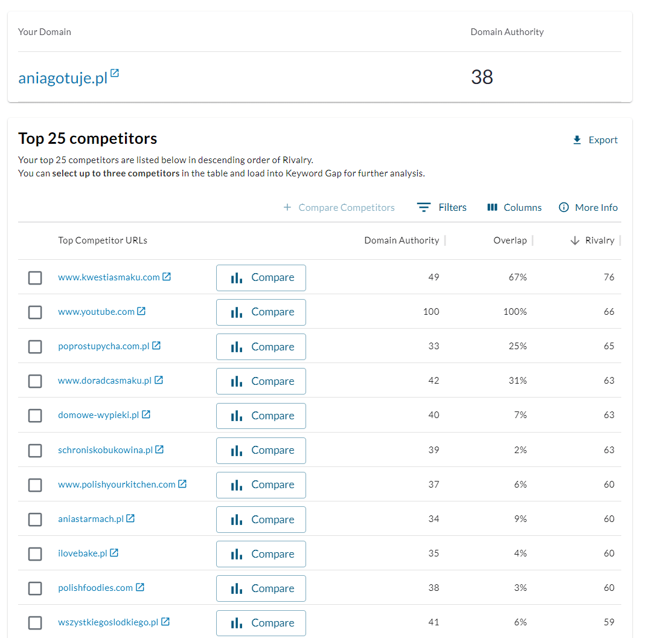Select the aniastarmach.pl checkbox
Image resolution: width=672 pixels, height=638 pixels.
35,520
